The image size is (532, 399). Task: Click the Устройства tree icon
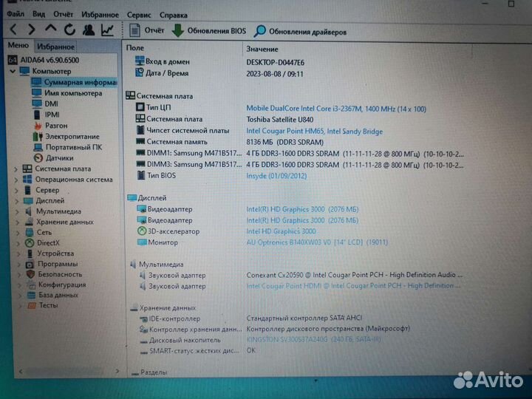coord(30,253)
